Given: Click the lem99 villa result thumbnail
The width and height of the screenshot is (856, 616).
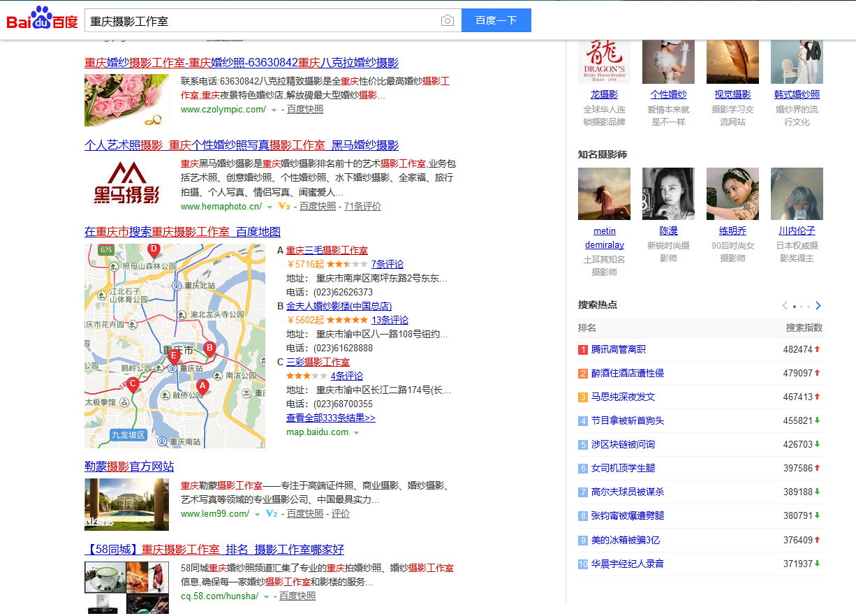Looking at the screenshot, I should pos(126,504).
